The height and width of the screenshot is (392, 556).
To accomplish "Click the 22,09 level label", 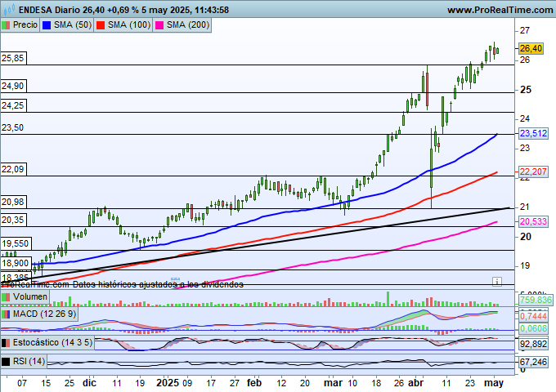I will pyautogui.click(x=13, y=169).
